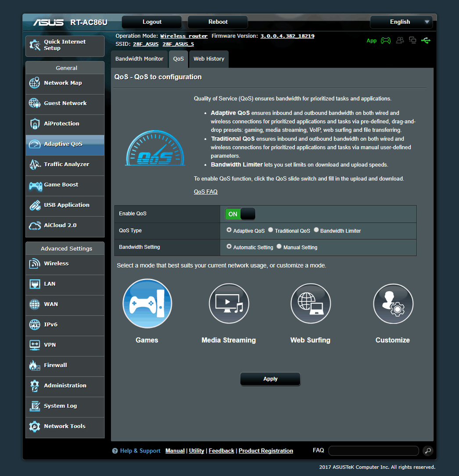459x476 pixels.
Task: Click the Apply button
Action: (270, 379)
